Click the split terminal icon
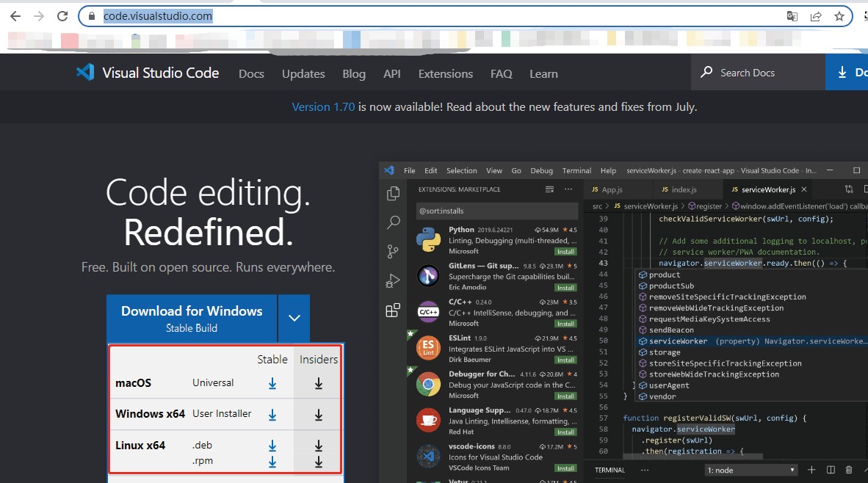 tap(831, 470)
